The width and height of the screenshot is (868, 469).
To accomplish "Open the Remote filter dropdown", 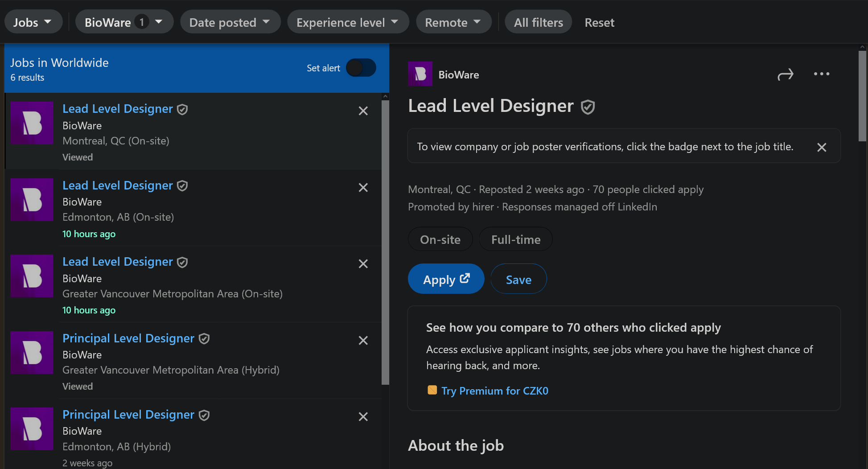I will pos(453,22).
